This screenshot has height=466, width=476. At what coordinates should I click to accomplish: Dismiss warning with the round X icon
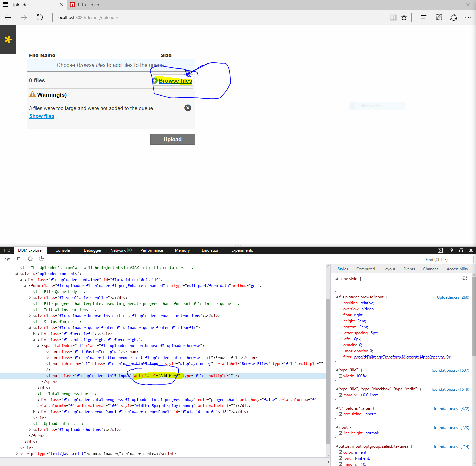(x=188, y=108)
